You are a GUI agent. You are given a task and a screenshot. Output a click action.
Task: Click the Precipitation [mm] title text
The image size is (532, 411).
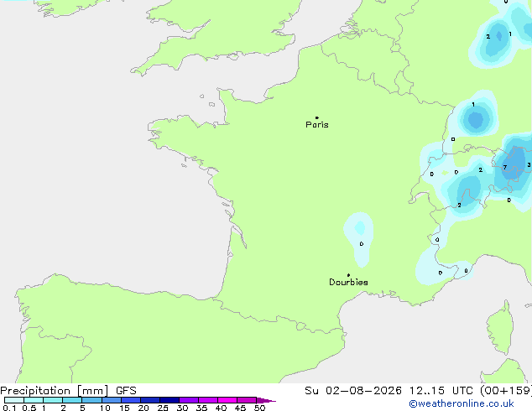(55, 391)
